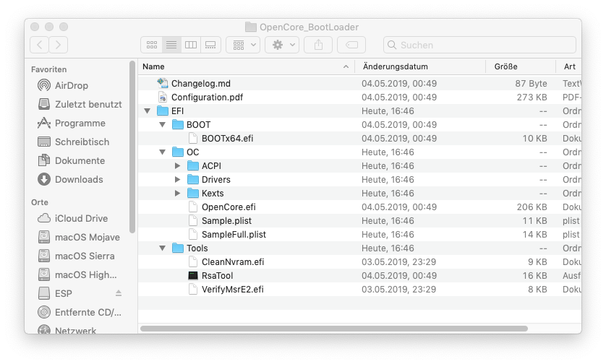Open Schreibtisch in the sidebar
This screenshot has height=364, width=606.
[x=74, y=142]
